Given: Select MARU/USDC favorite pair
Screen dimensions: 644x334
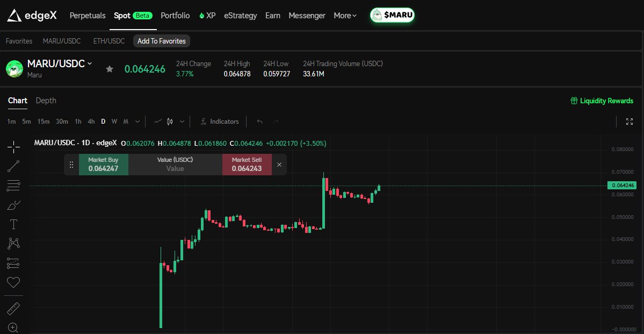Looking at the screenshot, I should click(x=62, y=41).
